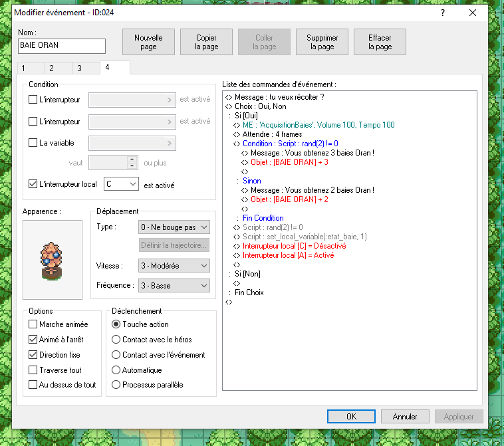Screen dimensions: 504x446
Task: Click the Appliquer button
Action: point(459,417)
